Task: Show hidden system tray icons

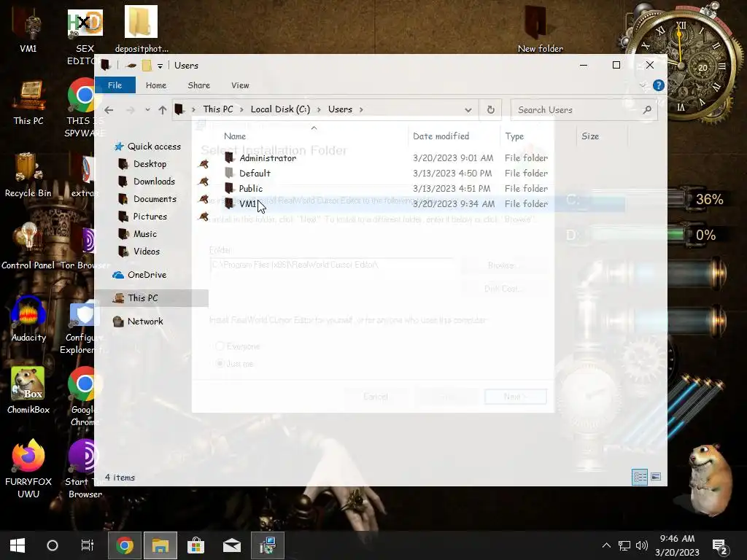Action: click(606, 545)
